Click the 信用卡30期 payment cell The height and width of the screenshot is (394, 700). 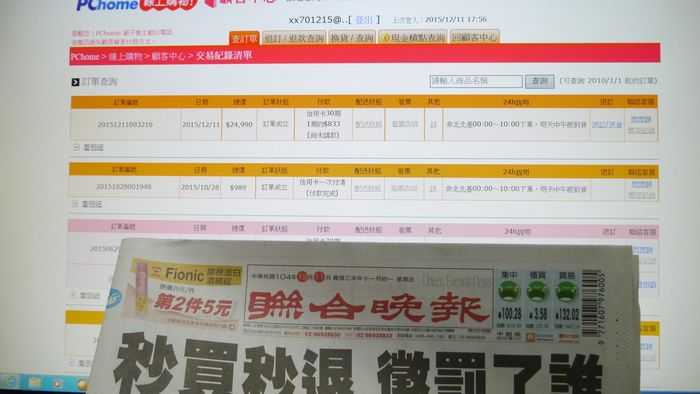point(323,124)
